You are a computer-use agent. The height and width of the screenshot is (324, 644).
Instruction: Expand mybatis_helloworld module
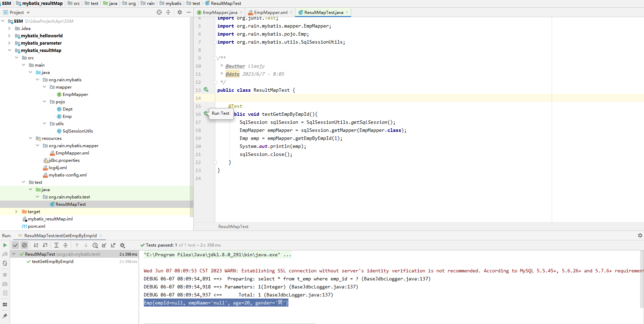click(9, 36)
